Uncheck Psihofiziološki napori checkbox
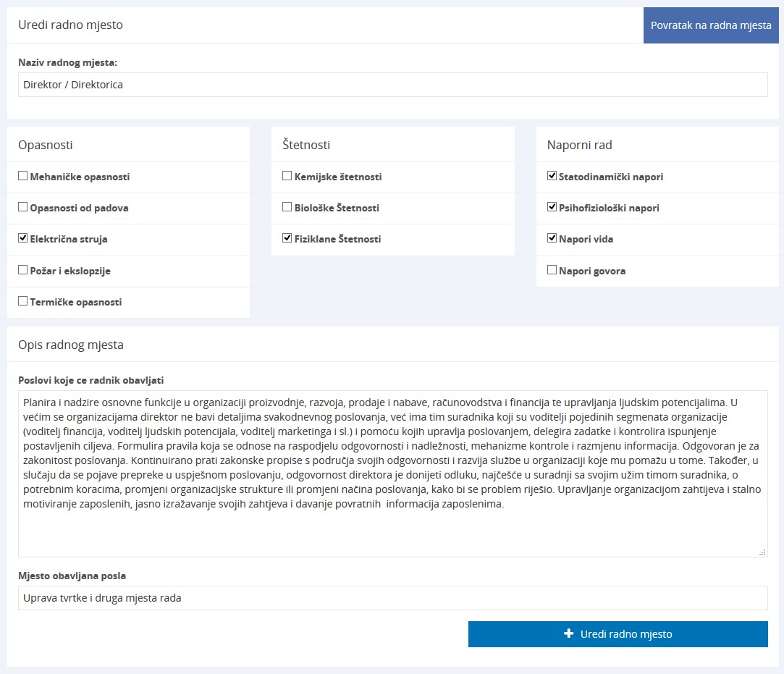Screen dimensions: 784x674 552,207
